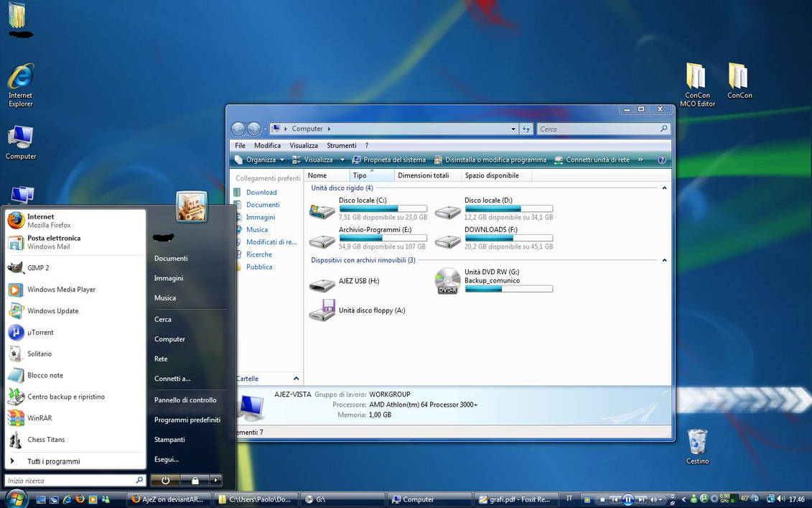This screenshot has height=508, width=812.
Task: Open address bar history dropdown
Action: 513,129
